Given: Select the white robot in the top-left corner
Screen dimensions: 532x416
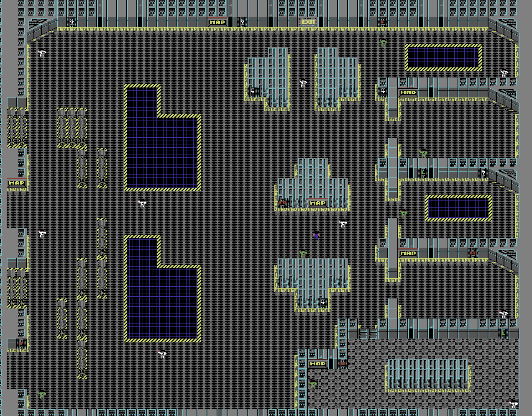Looking at the screenshot, I should [x=42, y=53].
